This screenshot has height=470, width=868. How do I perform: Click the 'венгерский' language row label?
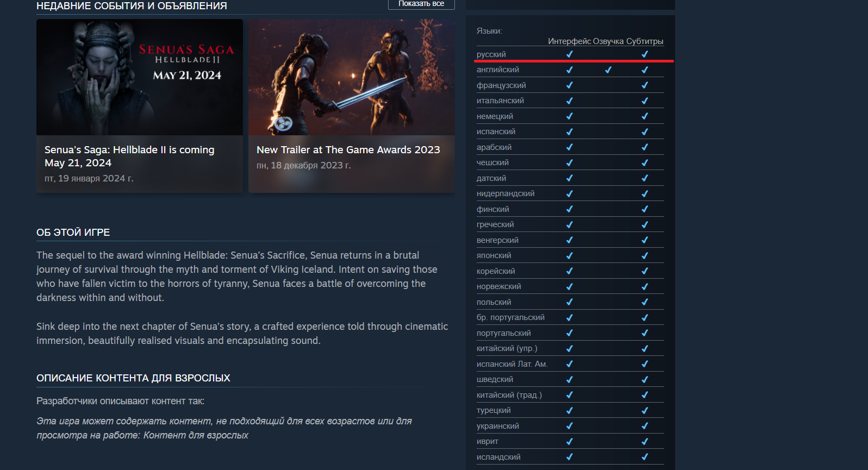coord(497,240)
